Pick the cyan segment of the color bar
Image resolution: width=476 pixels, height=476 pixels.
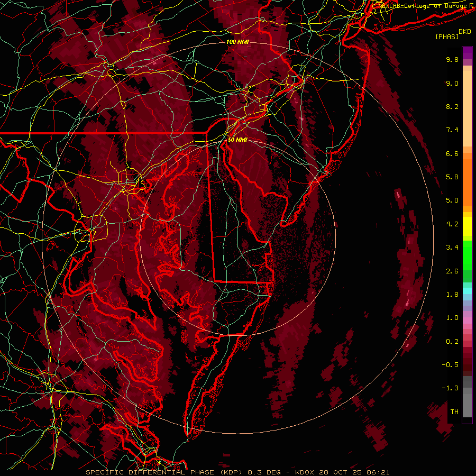(467, 290)
